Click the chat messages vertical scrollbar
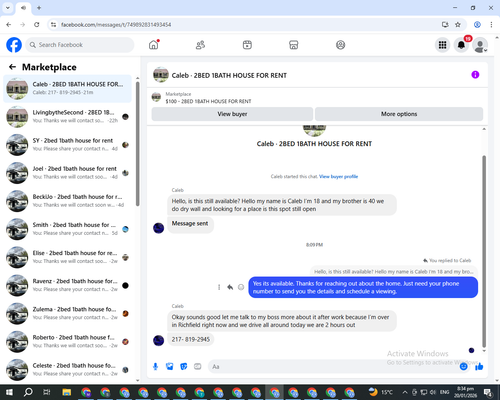Image resolution: width=500 pixels, height=400 pixels. tap(484, 252)
